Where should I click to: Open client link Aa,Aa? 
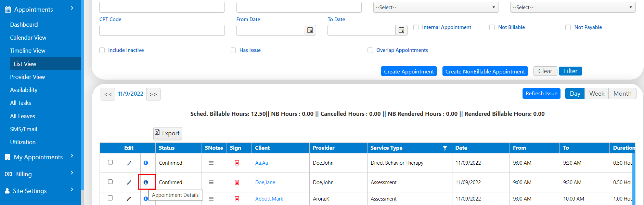click(261, 163)
